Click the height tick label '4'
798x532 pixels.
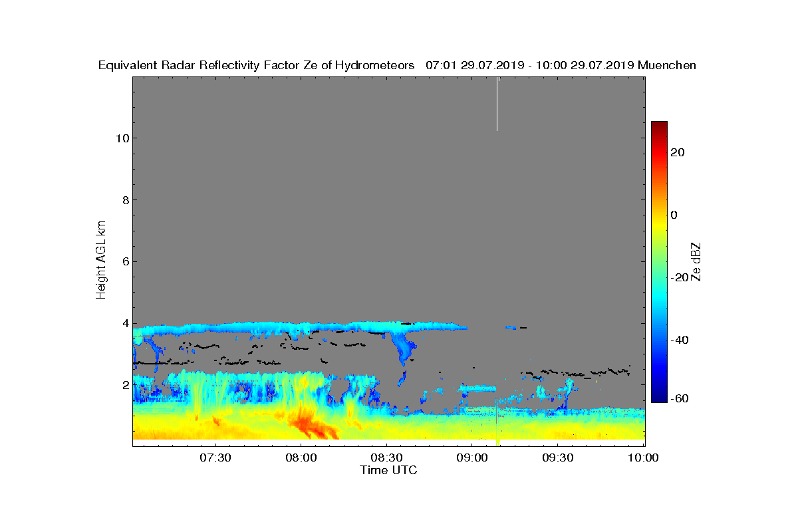pos(124,323)
